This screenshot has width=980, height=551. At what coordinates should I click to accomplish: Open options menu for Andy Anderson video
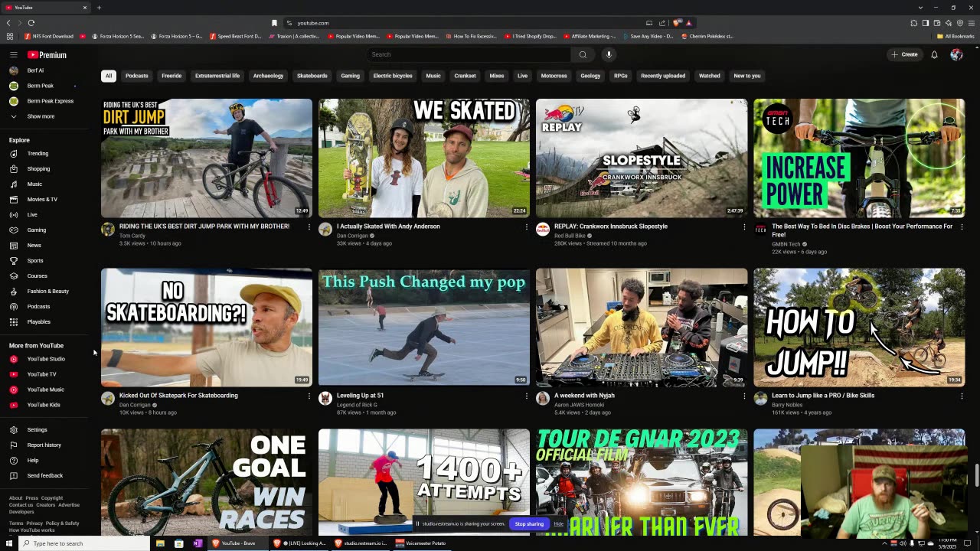[527, 227]
